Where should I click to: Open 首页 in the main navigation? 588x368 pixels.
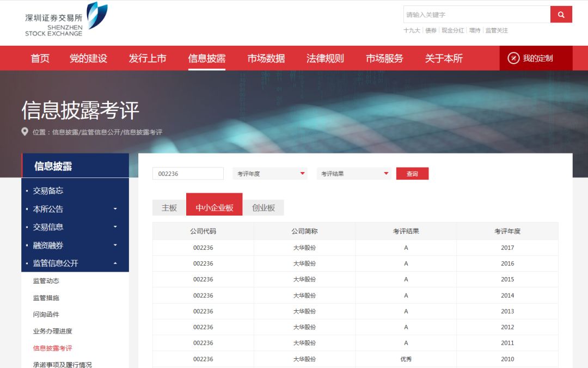[x=40, y=58]
